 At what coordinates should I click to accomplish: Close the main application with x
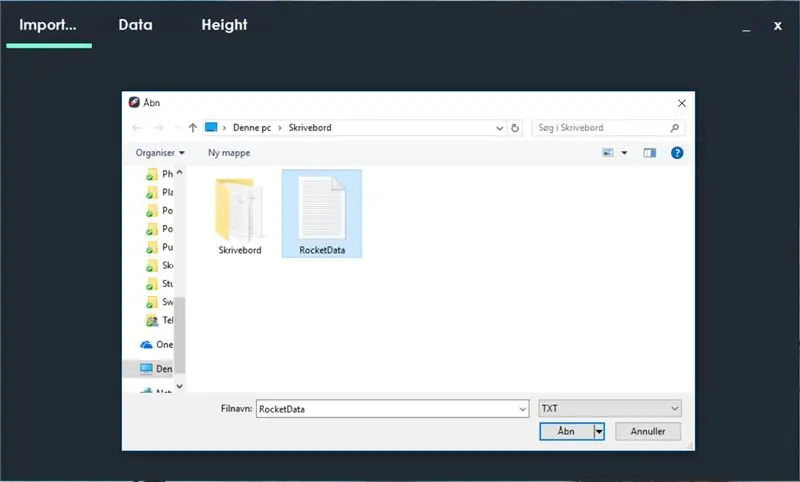pos(777,26)
